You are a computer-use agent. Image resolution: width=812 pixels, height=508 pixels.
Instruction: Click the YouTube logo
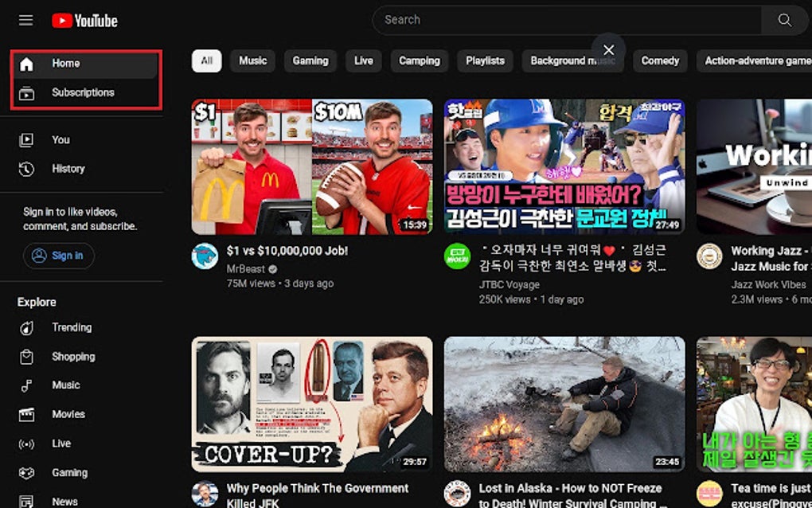click(x=84, y=20)
